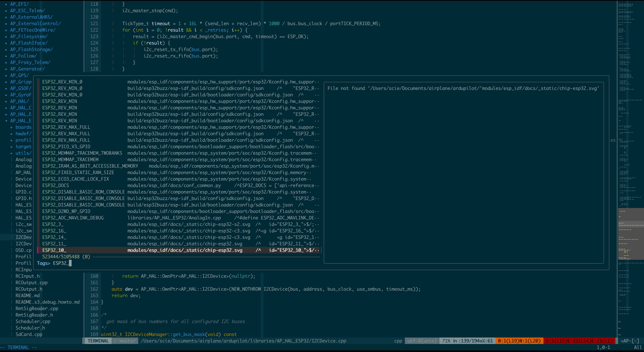Open RCOutput.cpp in the file tree

coord(31,283)
